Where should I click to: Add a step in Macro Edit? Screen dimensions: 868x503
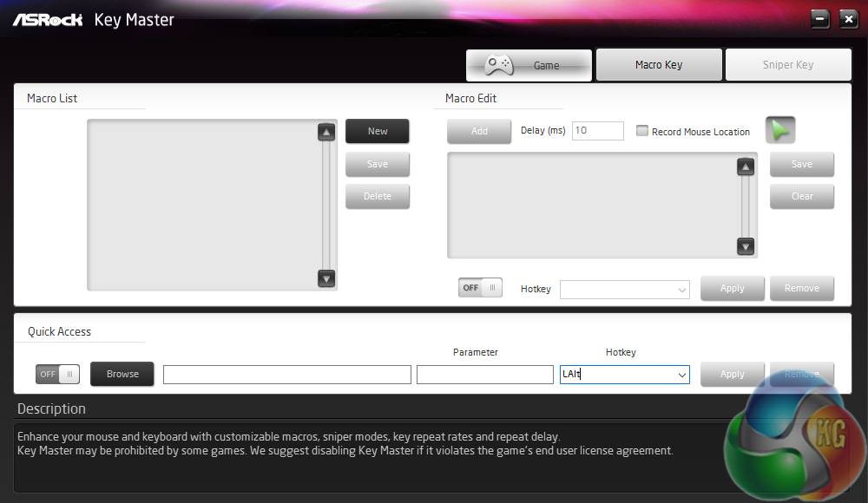pyautogui.click(x=479, y=131)
